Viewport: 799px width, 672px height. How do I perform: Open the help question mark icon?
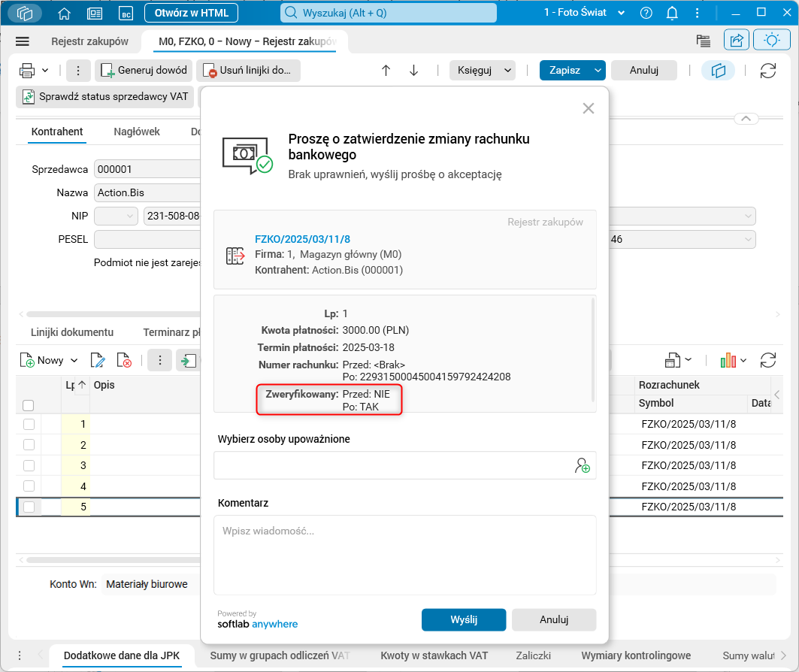coord(646,14)
